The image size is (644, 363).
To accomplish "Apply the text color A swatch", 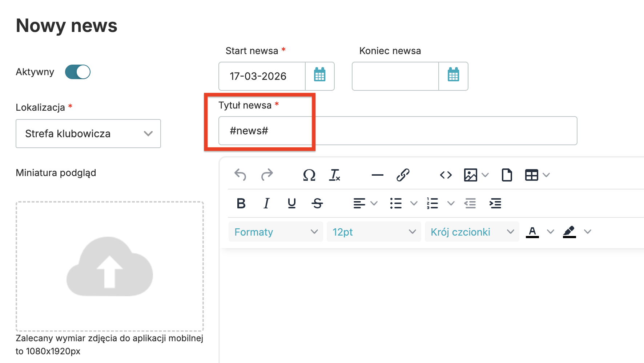I will [x=532, y=232].
